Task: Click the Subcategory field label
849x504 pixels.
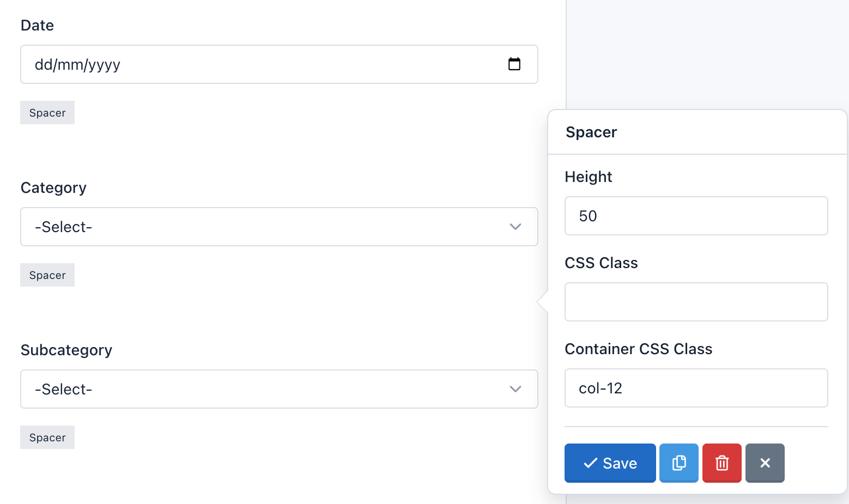Action: pos(66,350)
